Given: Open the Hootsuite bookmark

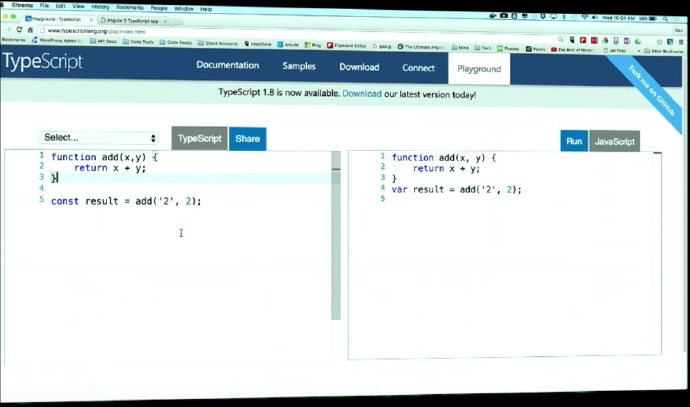Looking at the screenshot, I should [x=258, y=44].
